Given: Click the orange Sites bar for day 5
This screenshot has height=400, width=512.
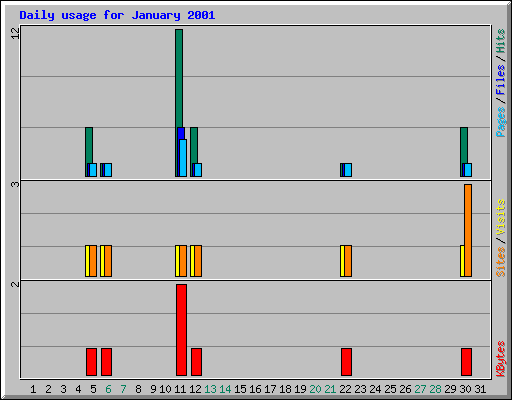Looking at the screenshot, I should click(x=93, y=261).
